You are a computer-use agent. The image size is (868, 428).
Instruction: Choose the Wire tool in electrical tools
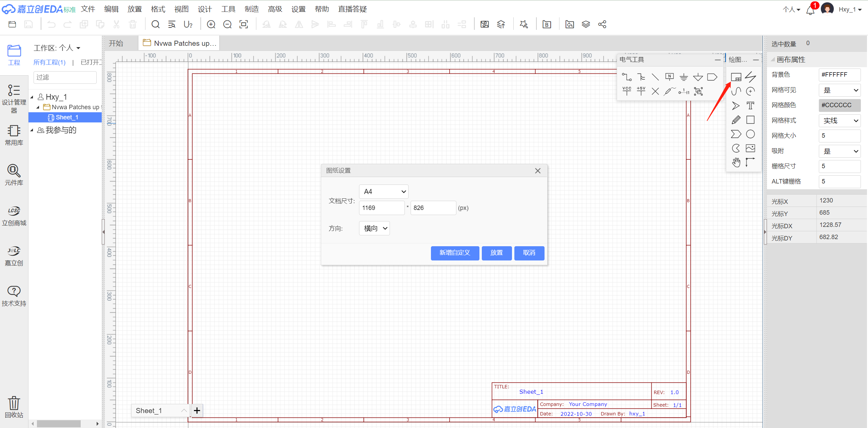point(627,77)
